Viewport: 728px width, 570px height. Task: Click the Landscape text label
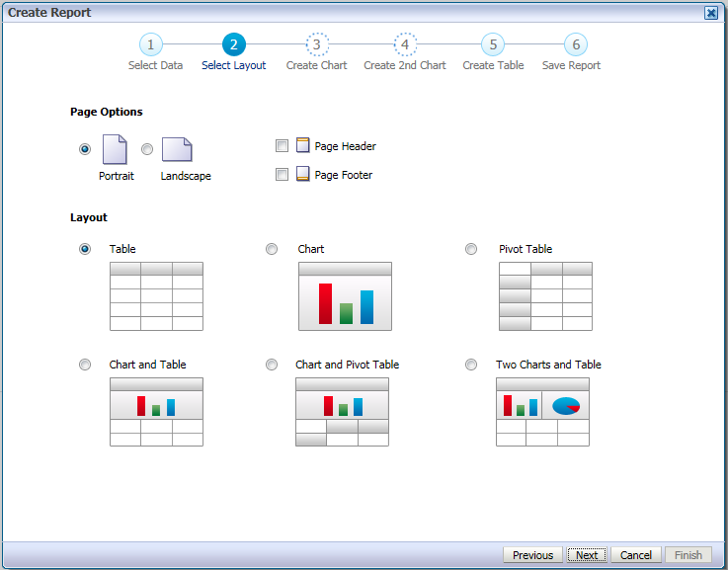pos(186,176)
